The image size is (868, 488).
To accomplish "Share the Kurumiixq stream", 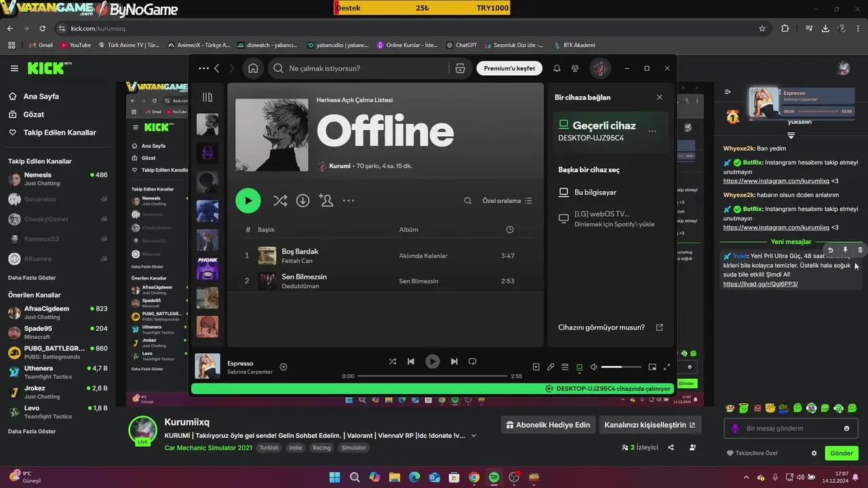I will [x=671, y=447].
